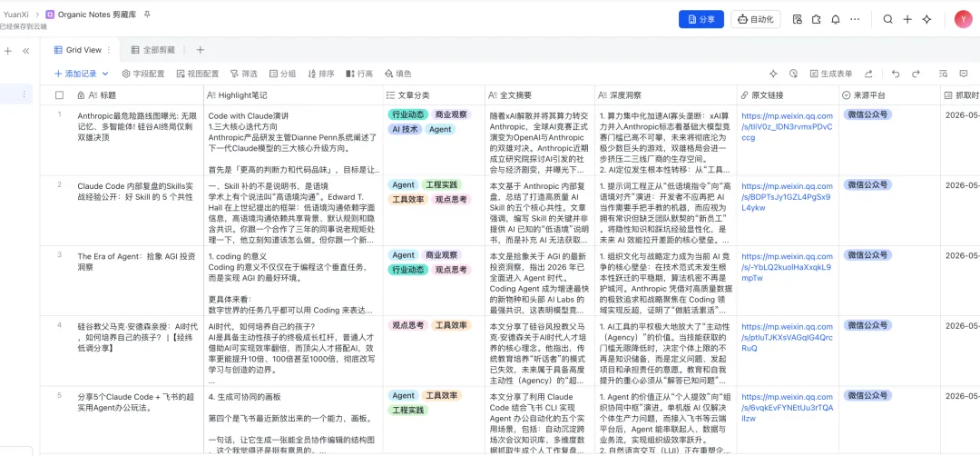Image resolution: width=980 pixels, height=456 pixels.
Task: Open the 文章分类 column header
Action: (x=434, y=95)
